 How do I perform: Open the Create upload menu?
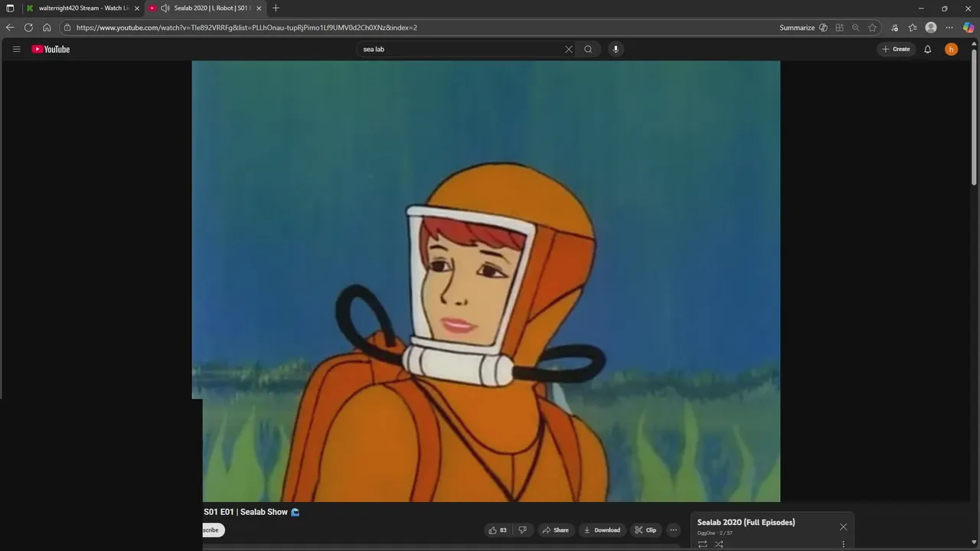[x=896, y=49]
